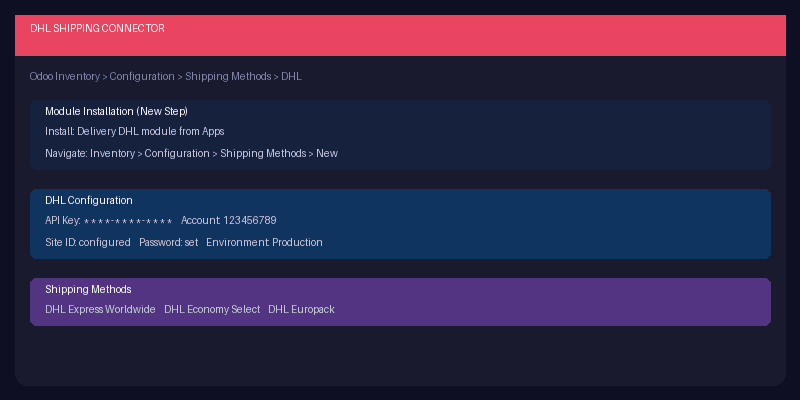Click the Password: set entry
This screenshot has width=800, height=400.
(x=168, y=242)
